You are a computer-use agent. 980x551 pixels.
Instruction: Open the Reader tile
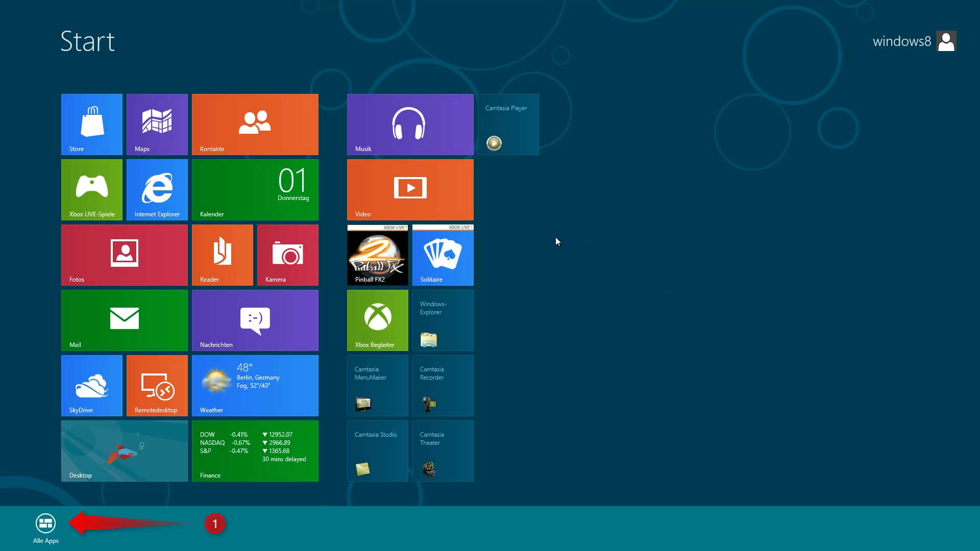coord(223,255)
